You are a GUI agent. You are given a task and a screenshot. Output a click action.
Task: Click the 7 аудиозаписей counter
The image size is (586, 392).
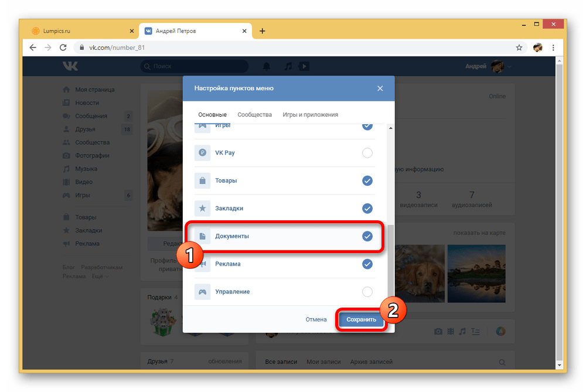click(472, 199)
